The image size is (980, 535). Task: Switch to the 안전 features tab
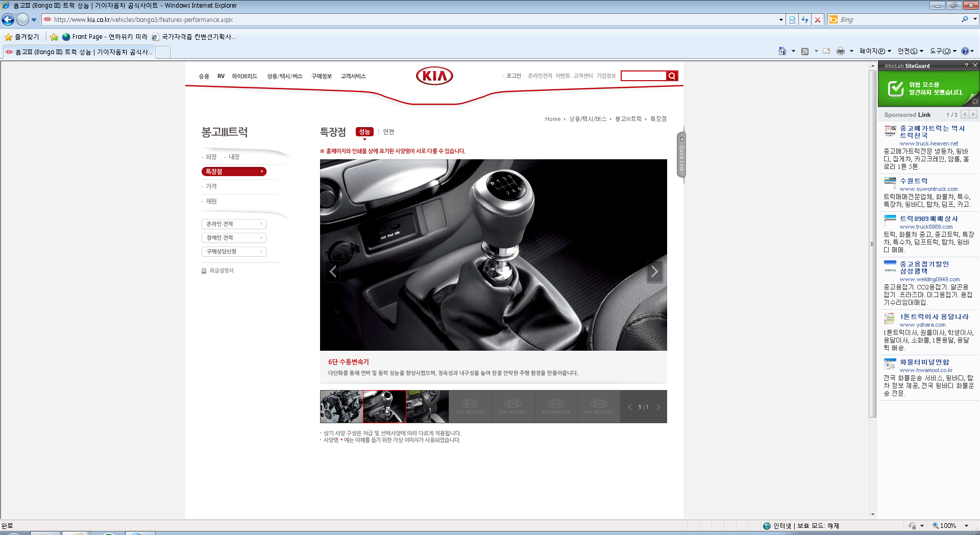pos(388,132)
